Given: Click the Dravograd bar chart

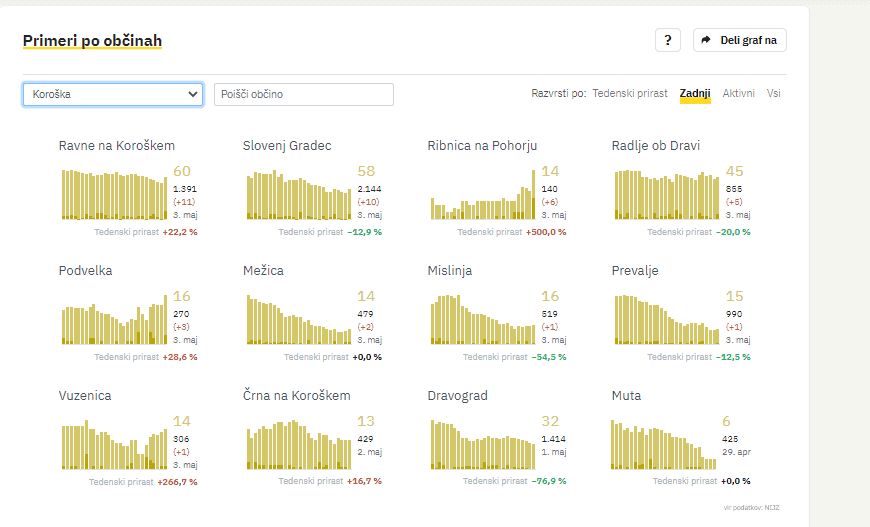Looking at the screenshot, I should [483, 445].
